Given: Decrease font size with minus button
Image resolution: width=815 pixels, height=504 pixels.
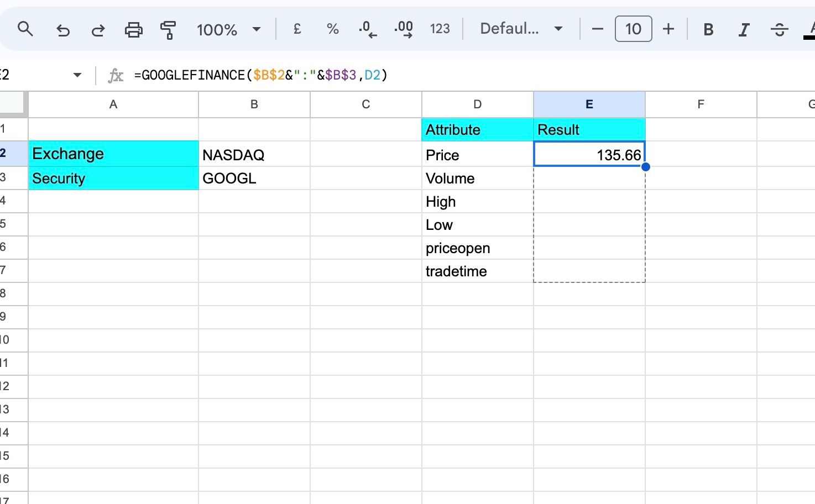Looking at the screenshot, I should [x=598, y=29].
